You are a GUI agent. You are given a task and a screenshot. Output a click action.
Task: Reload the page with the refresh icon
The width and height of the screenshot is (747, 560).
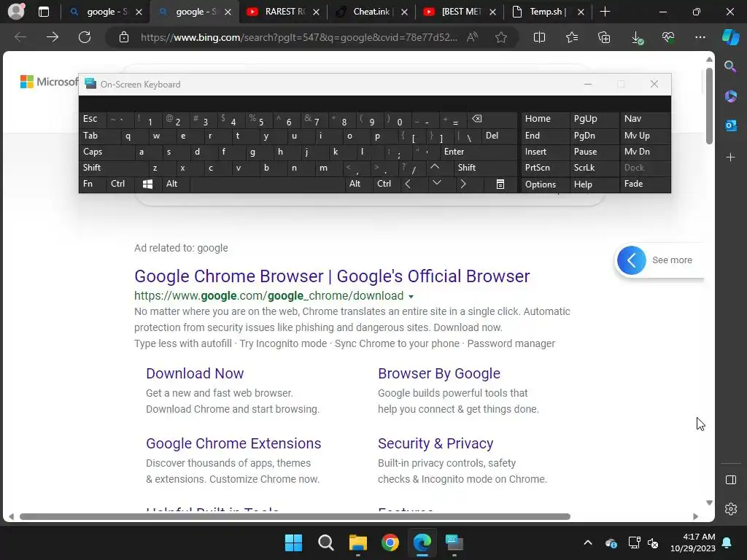tap(85, 37)
